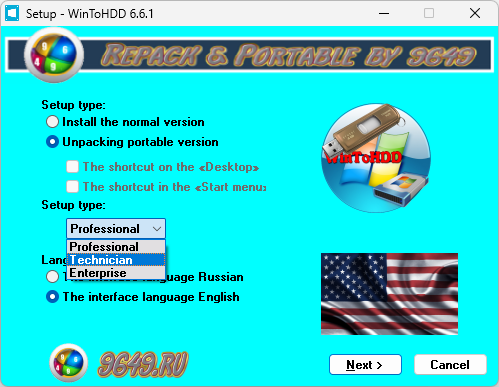Choose Enterprise from the dropdown list
Screen dimensions: 499x387
click(x=116, y=273)
